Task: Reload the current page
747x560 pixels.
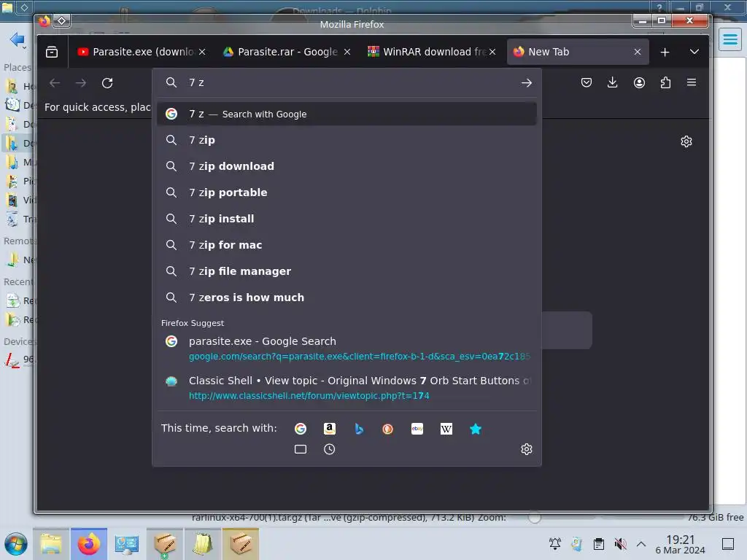Action: pyautogui.click(x=107, y=83)
